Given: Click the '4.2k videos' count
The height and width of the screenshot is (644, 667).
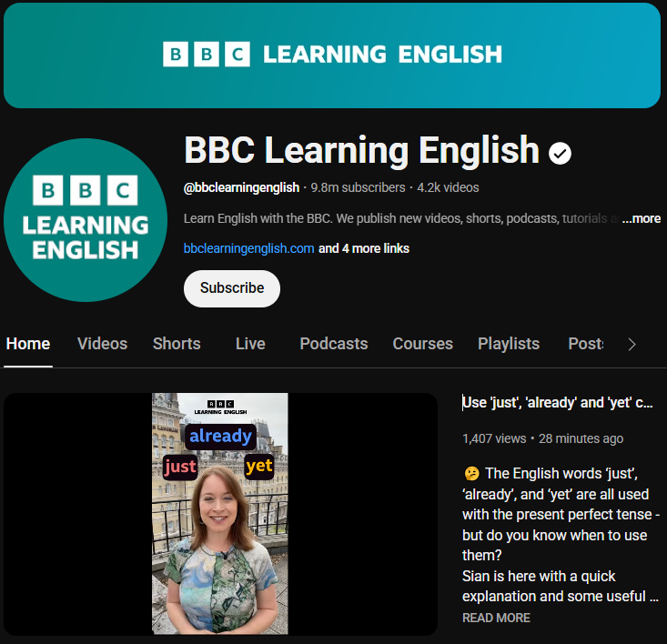Looking at the screenshot, I should (448, 187).
